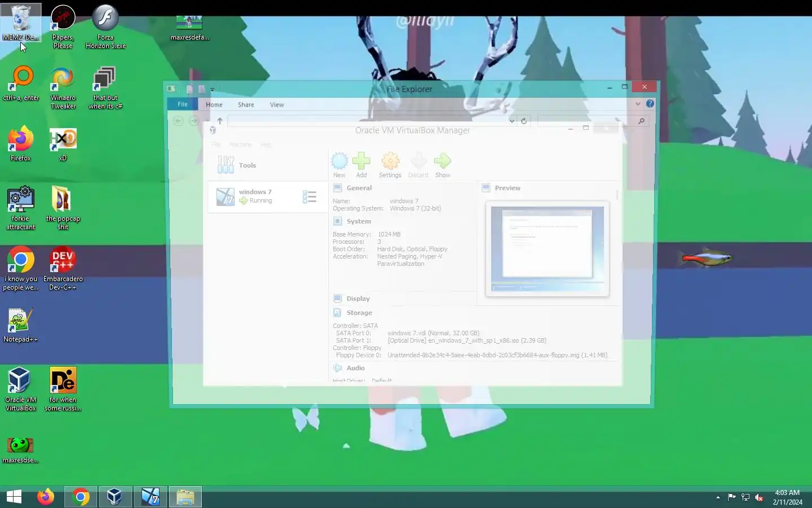Select the "that but when its c#" shortcut

tap(105, 87)
